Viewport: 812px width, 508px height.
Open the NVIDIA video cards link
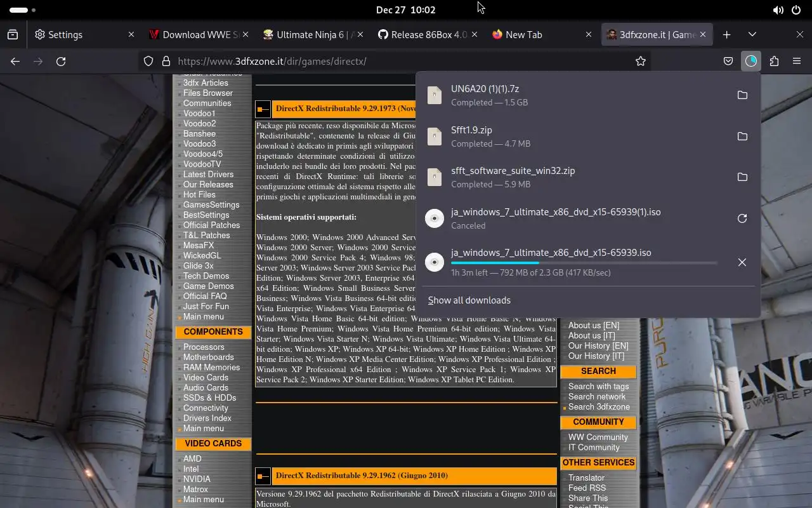pos(197,479)
